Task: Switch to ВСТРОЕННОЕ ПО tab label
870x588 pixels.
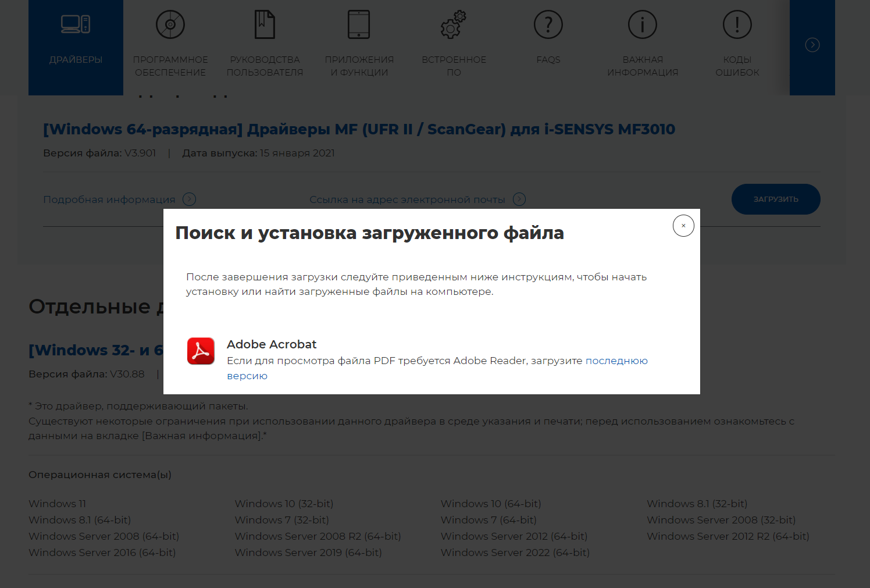Action: click(454, 66)
